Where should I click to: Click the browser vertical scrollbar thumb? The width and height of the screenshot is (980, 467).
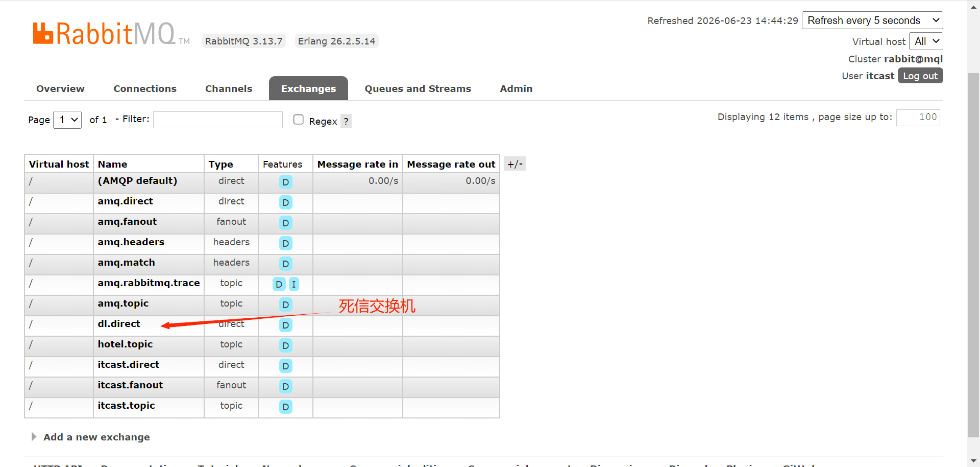coord(973,255)
